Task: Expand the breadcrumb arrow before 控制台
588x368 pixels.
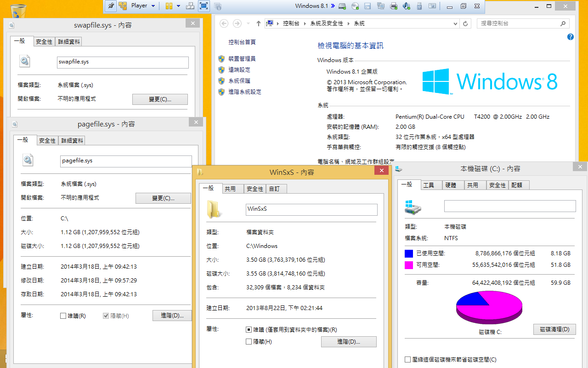Action: click(x=279, y=23)
